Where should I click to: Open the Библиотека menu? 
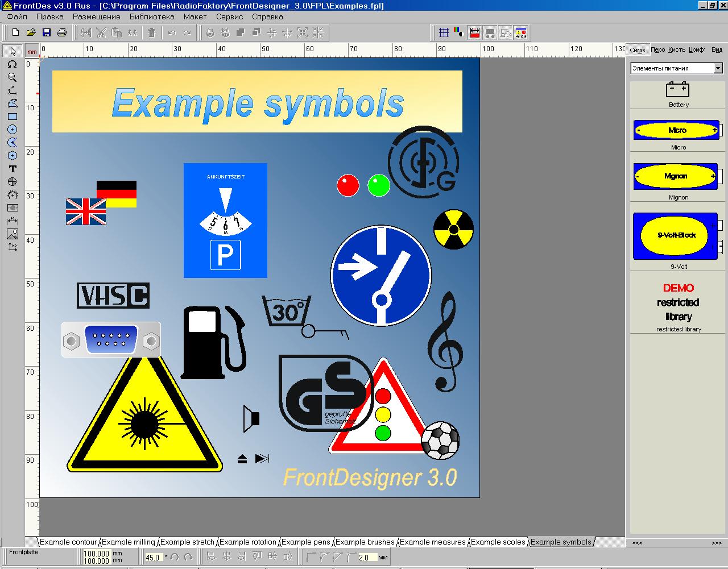point(152,16)
